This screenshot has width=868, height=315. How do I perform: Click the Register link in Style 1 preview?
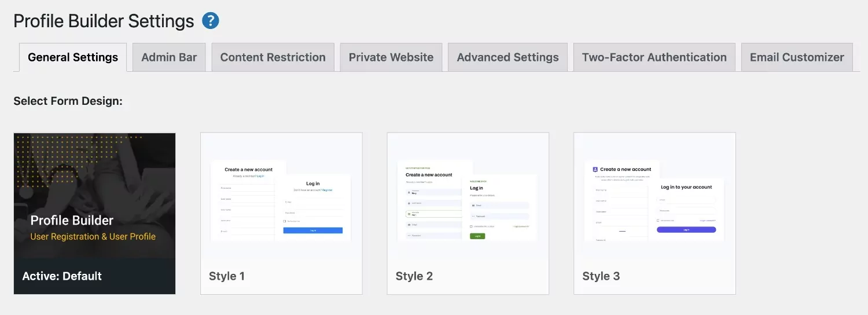point(328,190)
